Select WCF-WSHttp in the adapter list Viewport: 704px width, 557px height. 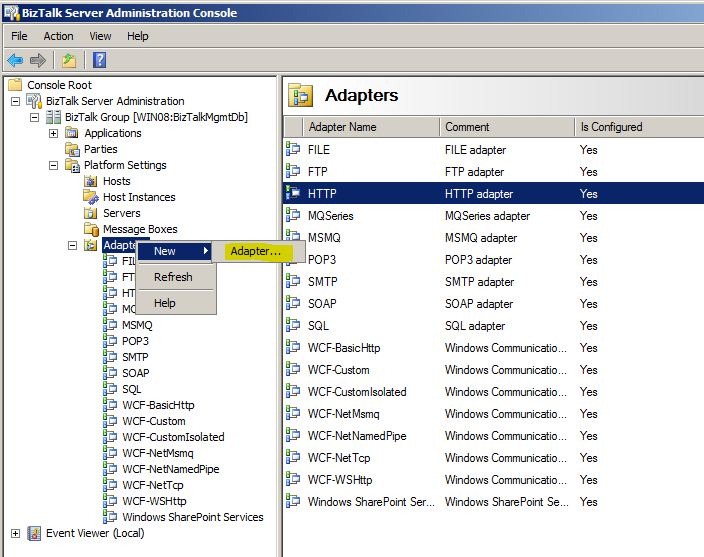click(x=340, y=479)
